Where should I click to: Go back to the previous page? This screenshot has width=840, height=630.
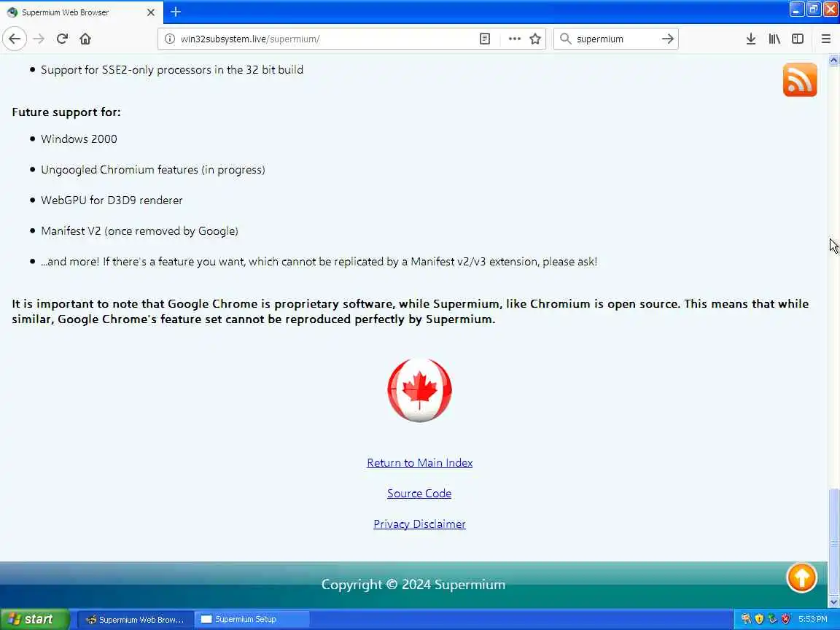tap(15, 39)
